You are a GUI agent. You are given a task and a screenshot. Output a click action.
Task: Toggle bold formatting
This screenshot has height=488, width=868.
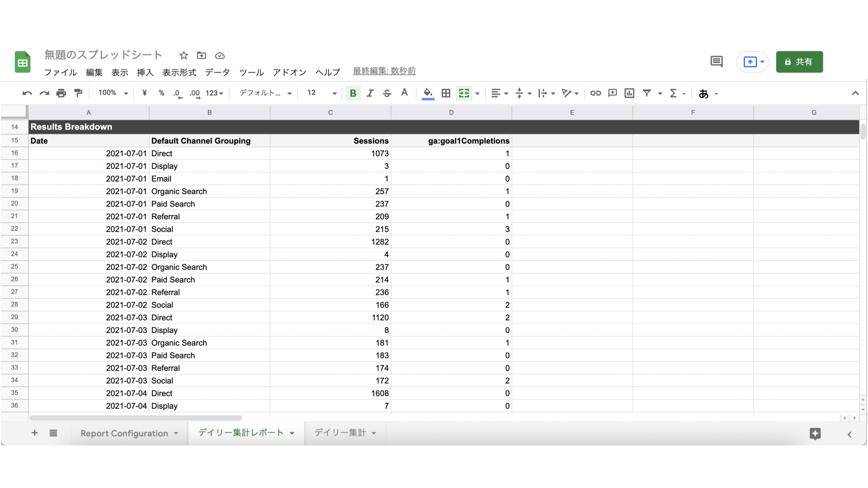(x=353, y=93)
